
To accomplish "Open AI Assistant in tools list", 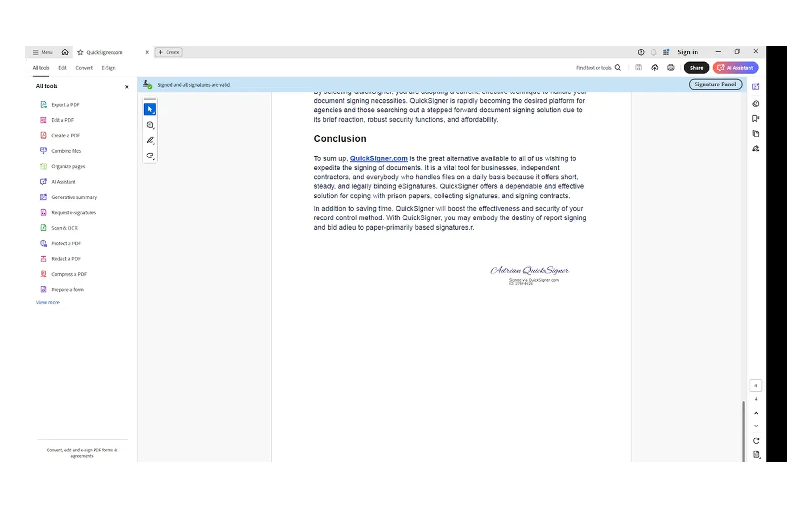I will click(x=58, y=182).
